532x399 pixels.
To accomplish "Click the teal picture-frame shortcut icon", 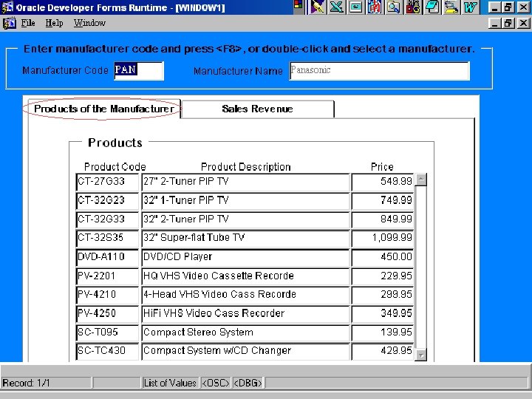I will tap(355, 7).
